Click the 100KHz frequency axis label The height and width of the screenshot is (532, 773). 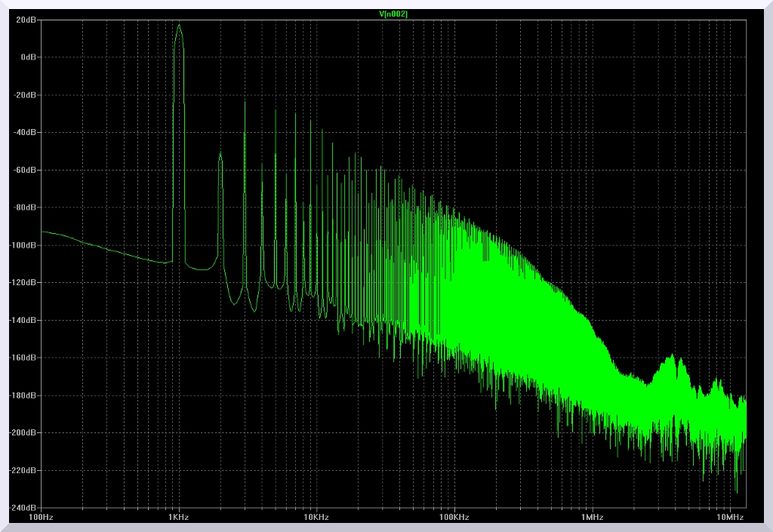point(453,518)
